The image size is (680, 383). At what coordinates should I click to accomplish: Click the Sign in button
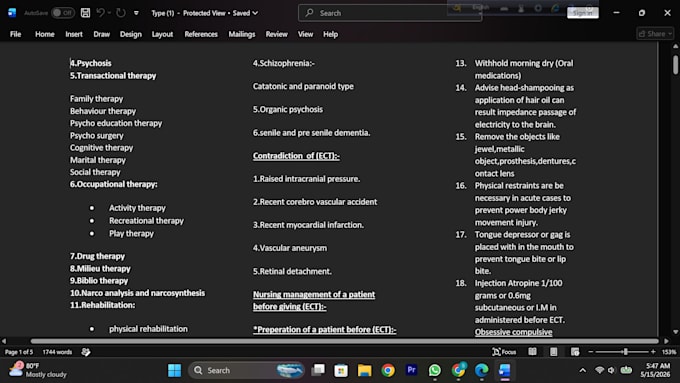pos(582,13)
